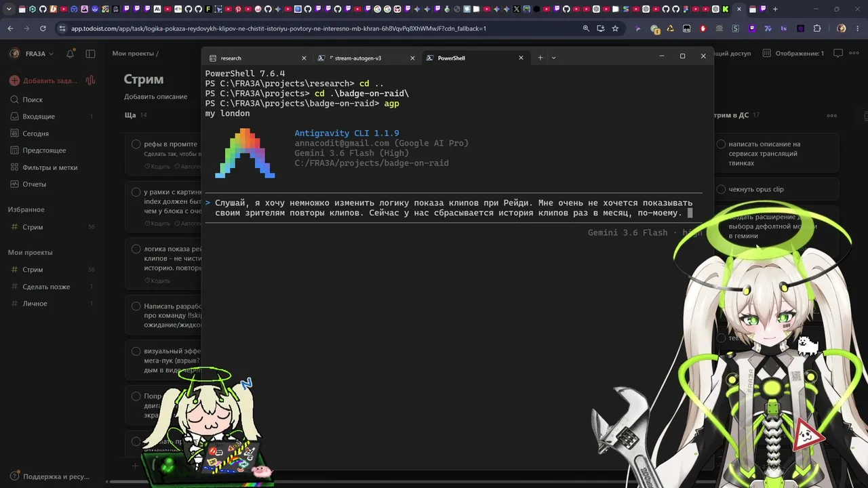This screenshot has width=868, height=488.
Task: Open task 'создать расширение для выбора дефолтной модели'
Action: click(773, 226)
